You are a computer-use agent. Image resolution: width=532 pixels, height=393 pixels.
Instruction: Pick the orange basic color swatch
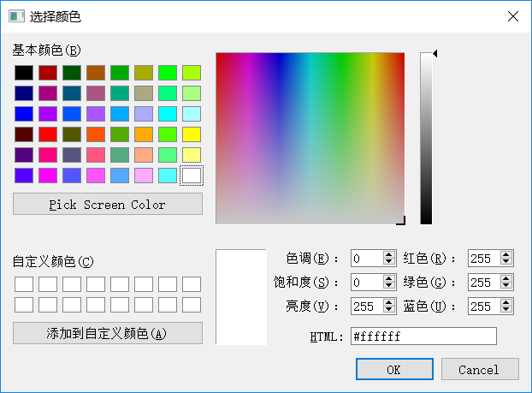click(144, 134)
